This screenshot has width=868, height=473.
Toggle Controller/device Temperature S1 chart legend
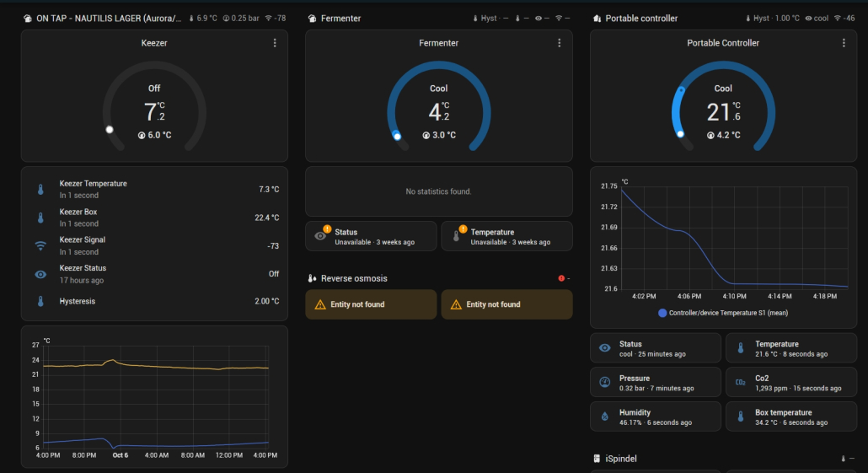[x=722, y=313]
